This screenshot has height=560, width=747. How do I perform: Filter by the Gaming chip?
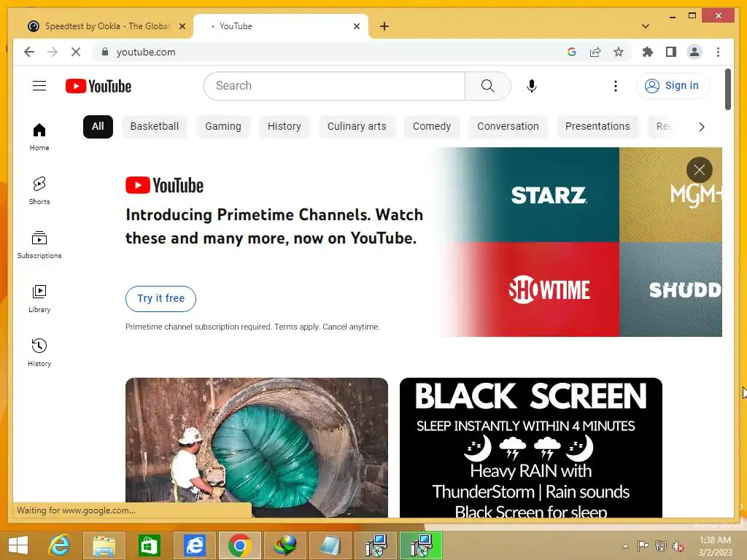223,127
